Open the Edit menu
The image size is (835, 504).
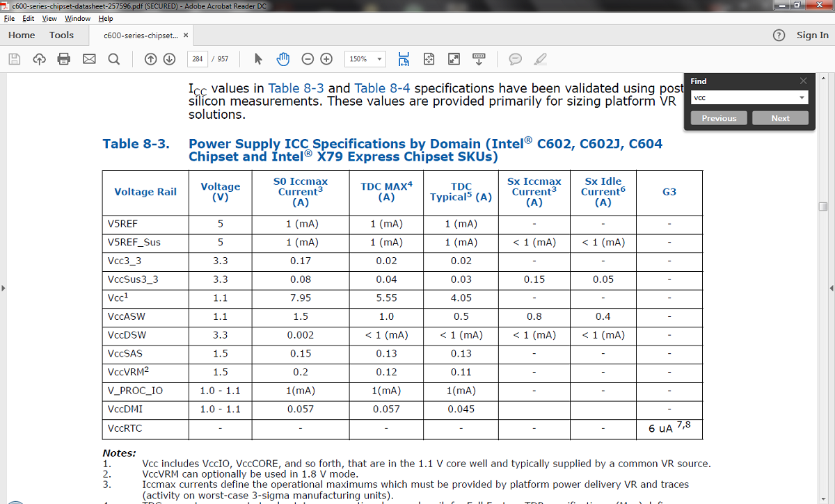[x=29, y=19]
